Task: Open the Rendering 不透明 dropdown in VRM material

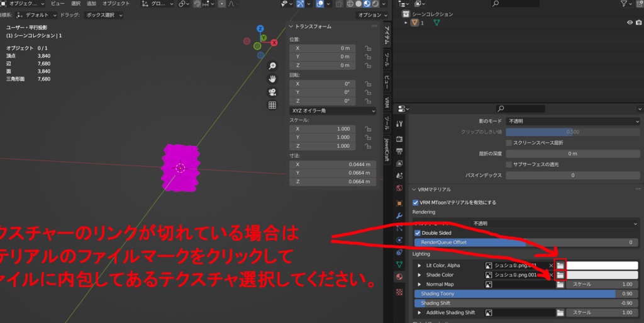Action: [x=554, y=224]
